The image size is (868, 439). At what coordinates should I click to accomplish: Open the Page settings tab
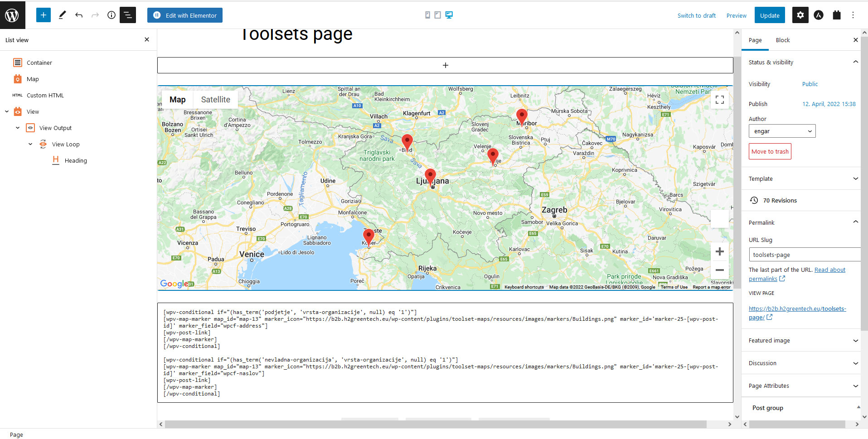[x=755, y=40]
